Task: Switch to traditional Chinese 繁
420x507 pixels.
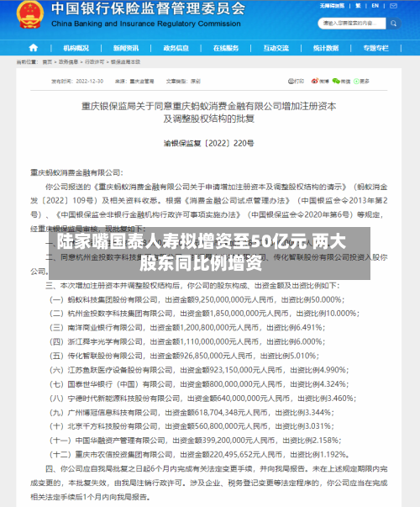Action: coord(358,6)
